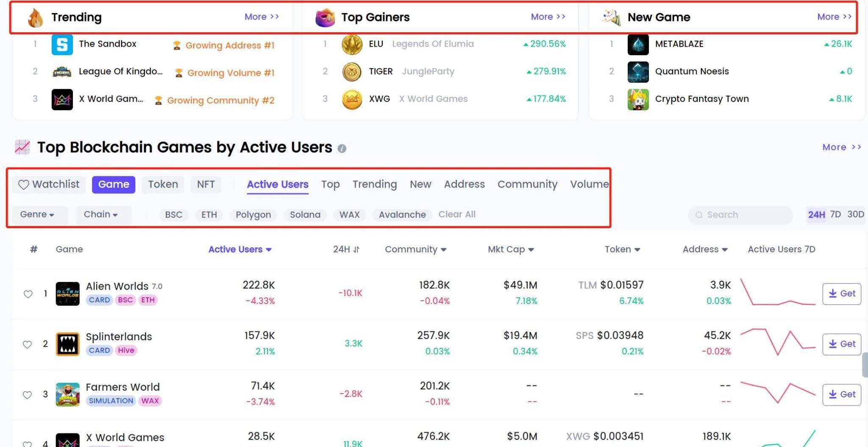Toggle the Solana chain filter chip
868x447 pixels.
click(x=305, y=215)
